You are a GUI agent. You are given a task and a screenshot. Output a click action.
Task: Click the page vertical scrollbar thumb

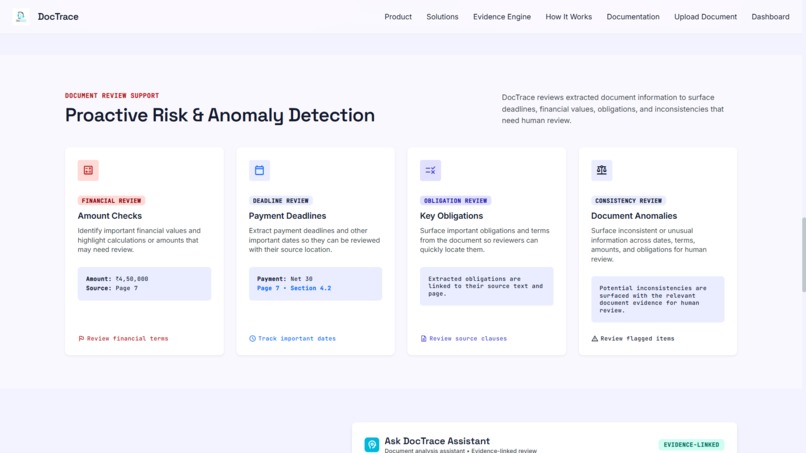pos(803,255)
